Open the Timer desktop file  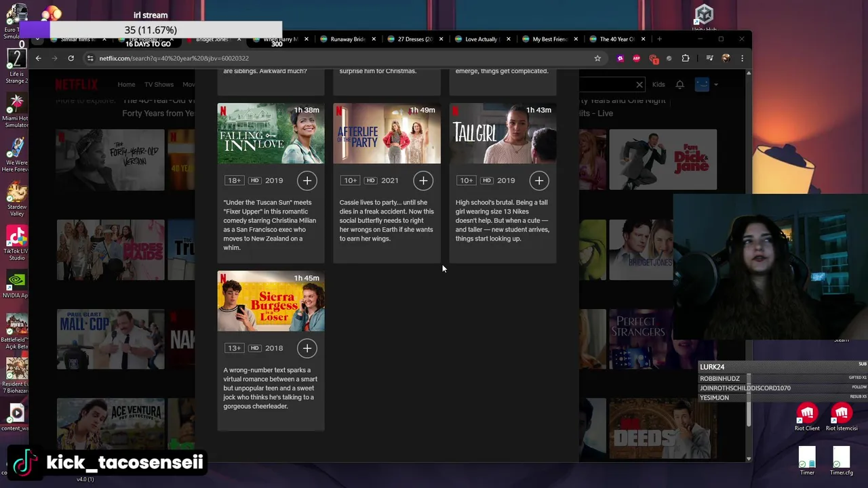click(807, 462)
